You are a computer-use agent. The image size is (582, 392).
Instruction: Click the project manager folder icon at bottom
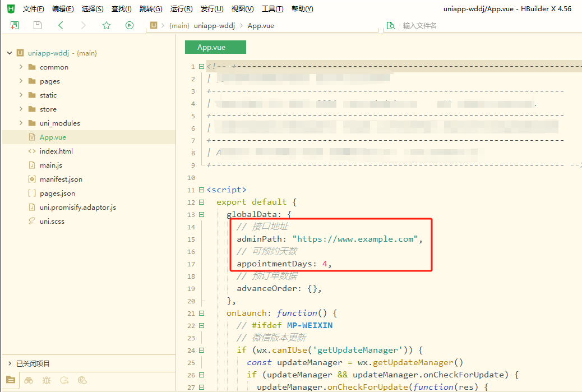click(x=11, y=380)
